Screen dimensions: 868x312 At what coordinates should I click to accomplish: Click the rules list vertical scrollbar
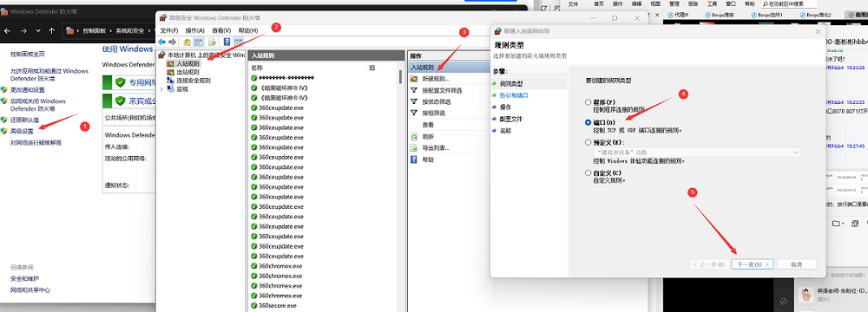point(400,188)
